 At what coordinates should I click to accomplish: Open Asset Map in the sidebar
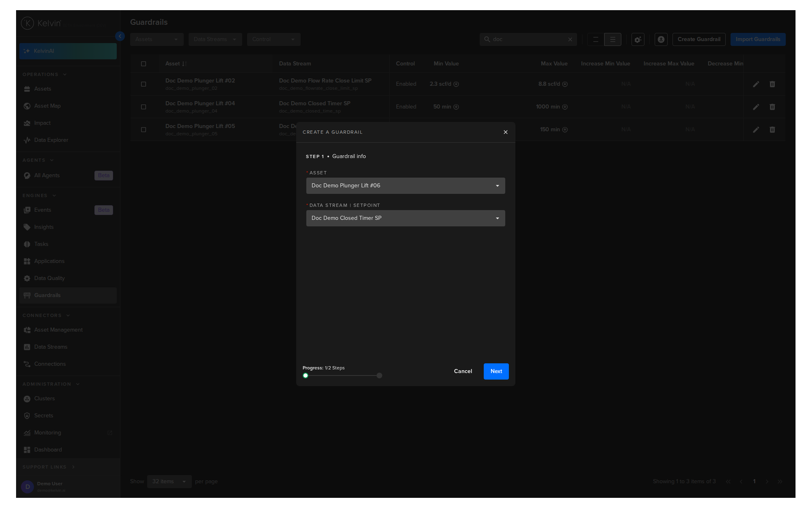point(68,106)
